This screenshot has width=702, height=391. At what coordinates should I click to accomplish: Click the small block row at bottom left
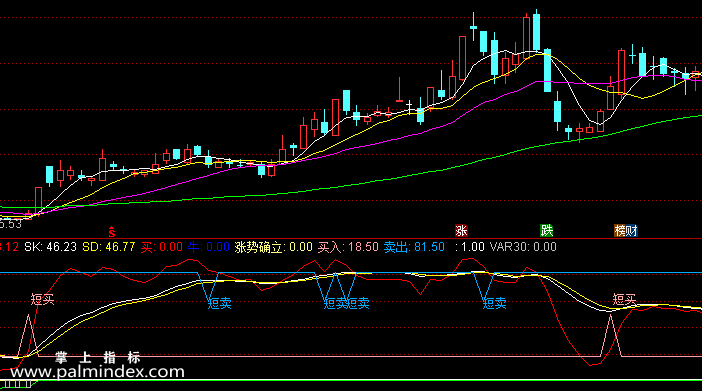click(x=17, y=384)
